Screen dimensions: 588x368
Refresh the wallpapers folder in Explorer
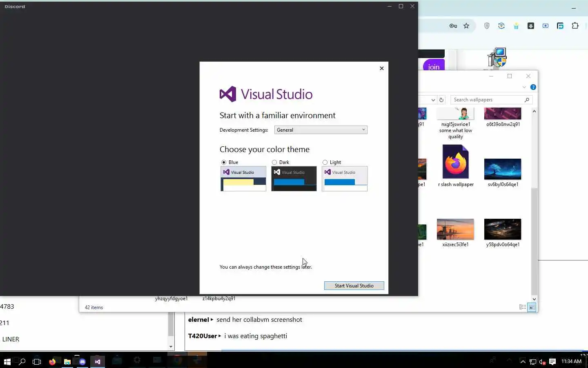tap(441, 100)
